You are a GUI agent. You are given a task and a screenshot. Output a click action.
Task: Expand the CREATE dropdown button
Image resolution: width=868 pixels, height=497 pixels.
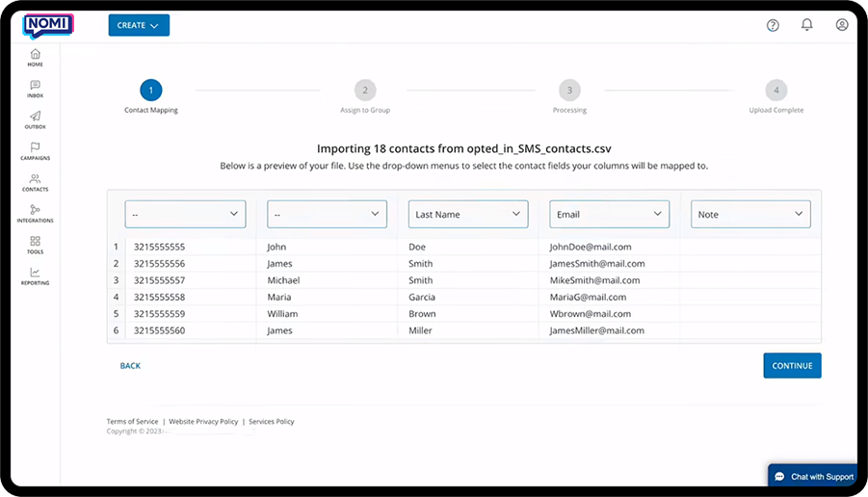pos(139,25)
